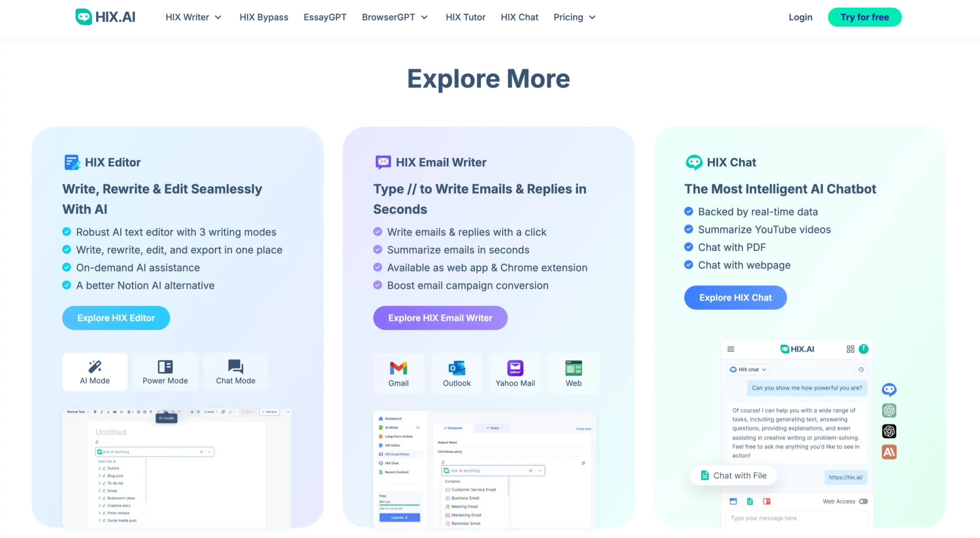The width and height of the screenshot is (980, 538).
Task: Click Explore HIX Editor button
Action: pyautogui.click(x=116, y=317)
